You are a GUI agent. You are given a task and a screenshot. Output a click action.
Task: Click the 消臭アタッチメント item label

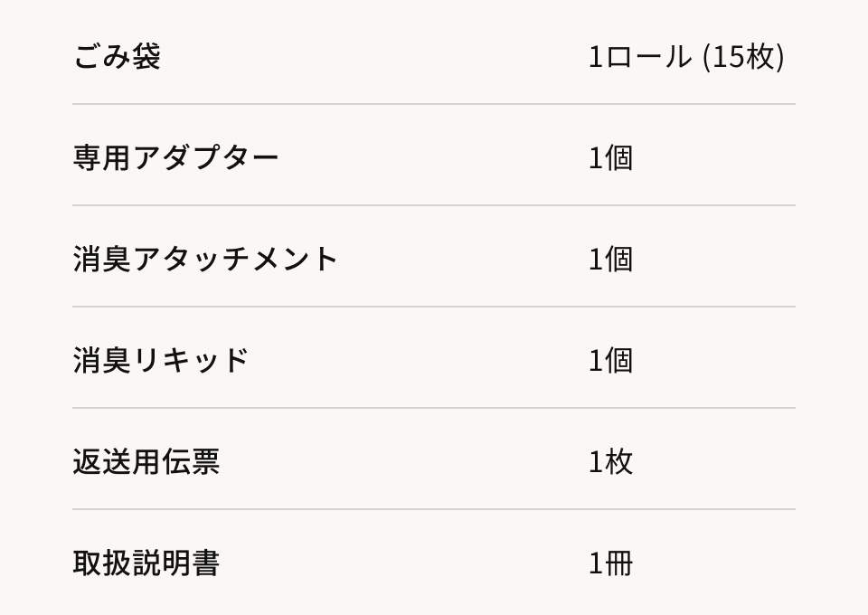[x=205, y=259]
